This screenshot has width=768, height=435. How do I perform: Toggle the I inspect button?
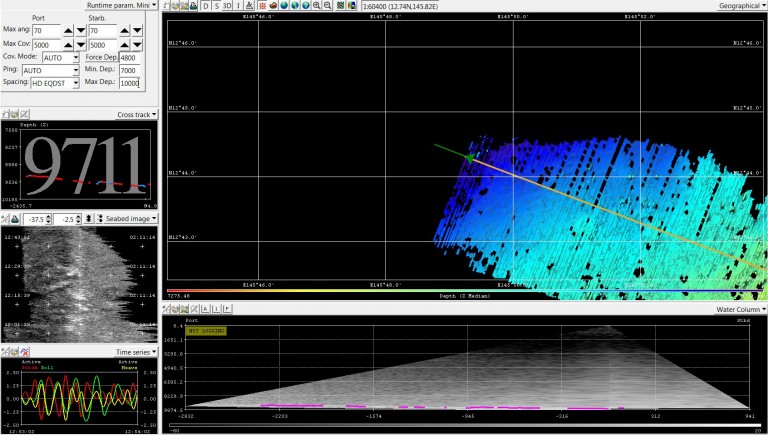point(238,6)
